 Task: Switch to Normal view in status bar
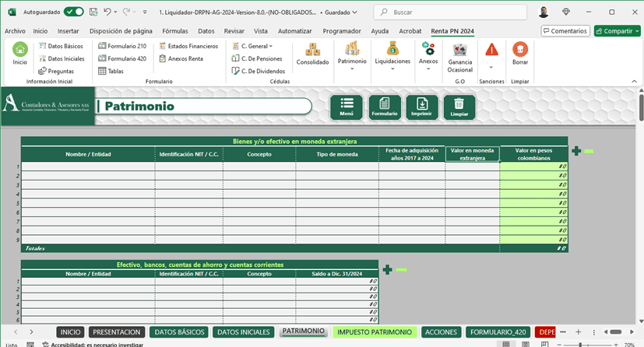pos(506,344)
